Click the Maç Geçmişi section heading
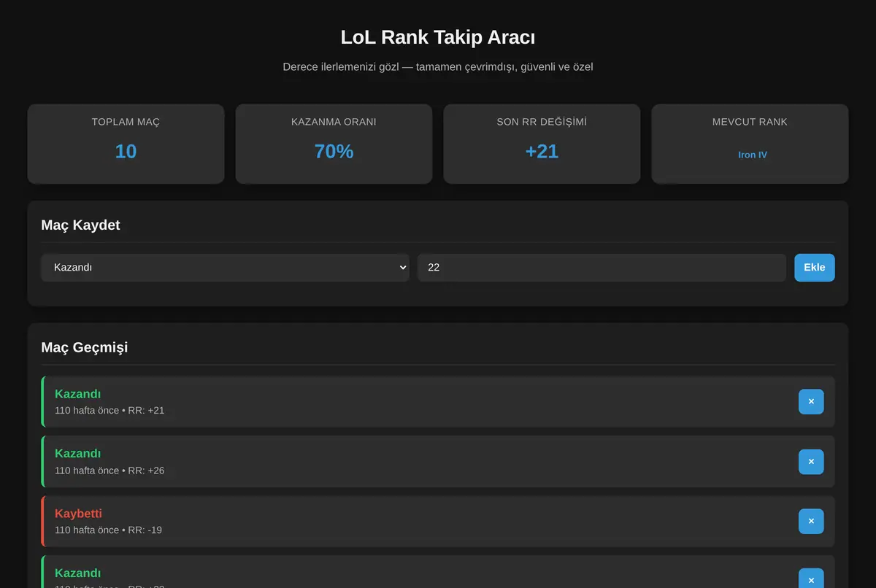876x588 pixels. click(x=85, y=347)
